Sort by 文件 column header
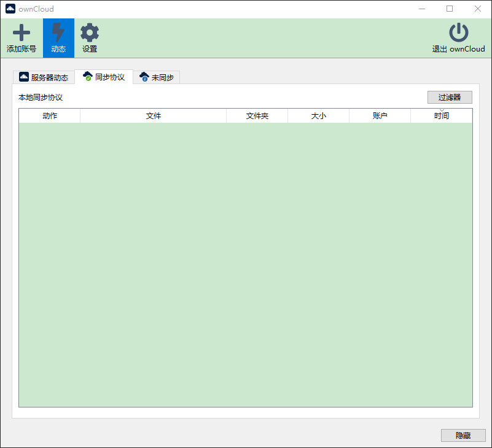Screen dimensions: 492x448 coord(153,116)
